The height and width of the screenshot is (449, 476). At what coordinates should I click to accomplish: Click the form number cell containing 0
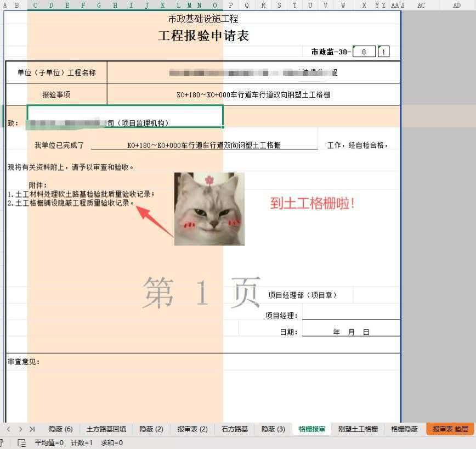click(364, 52)
